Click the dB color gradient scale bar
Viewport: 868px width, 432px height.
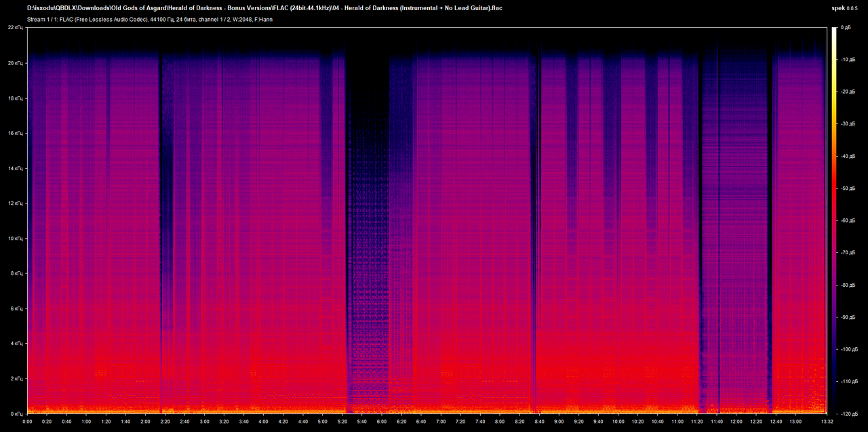click(834, 220)
